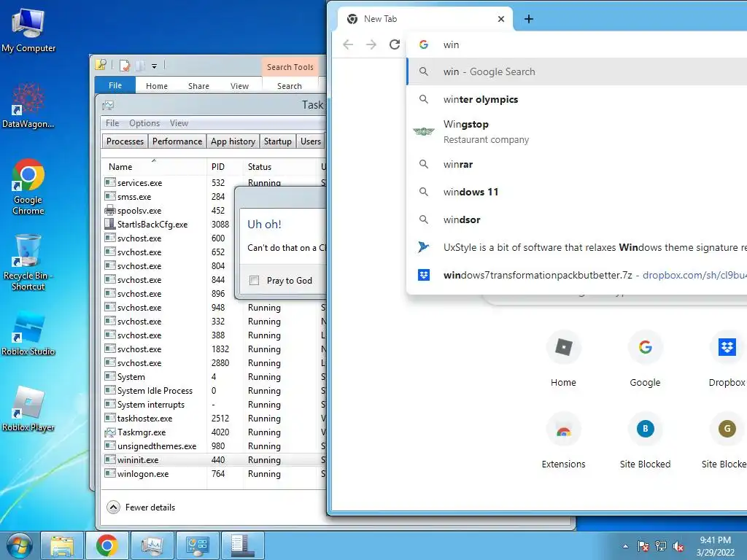
Task: Open Windows Start orb
Action: pos(19,545)
